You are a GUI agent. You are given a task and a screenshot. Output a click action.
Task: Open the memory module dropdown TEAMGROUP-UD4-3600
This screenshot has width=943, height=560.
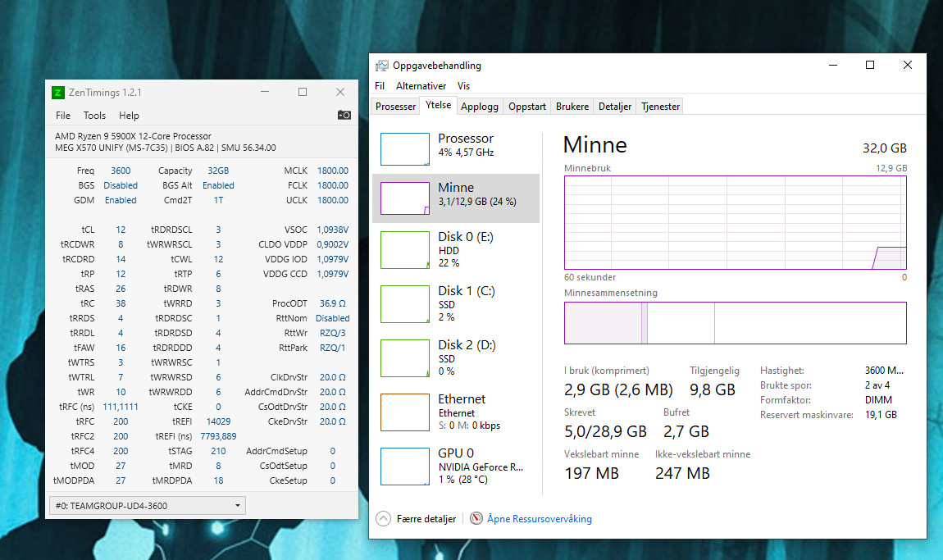pyautogui.click(x=148, y=506)
